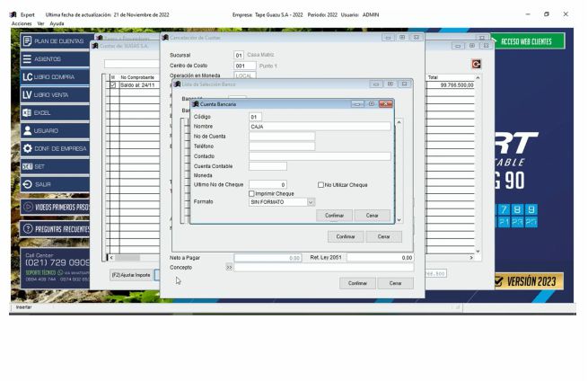588x381 pixels.
Task: Open Libro Compra module
Action: [x=54, y=77]
